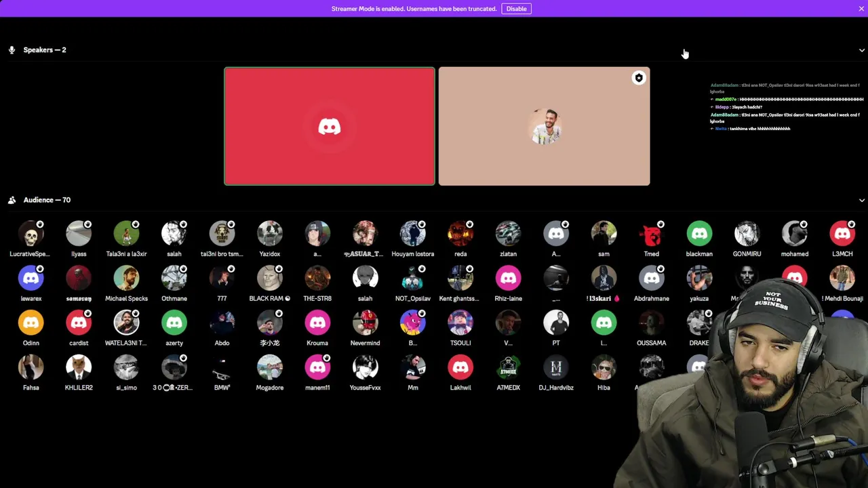Open tal3ni bro tsm... avatar

tap(222, 234)
